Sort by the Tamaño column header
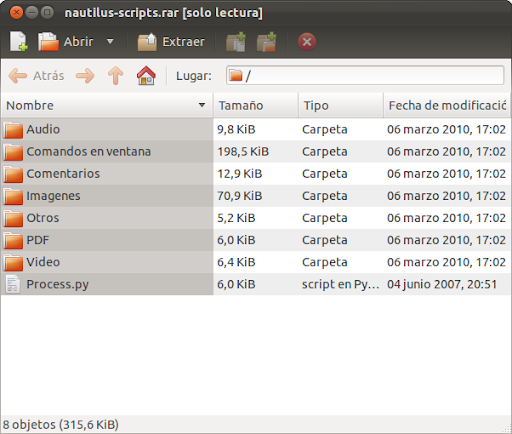Viewport: 512px width, 434px height. click(x=256, y=105)
